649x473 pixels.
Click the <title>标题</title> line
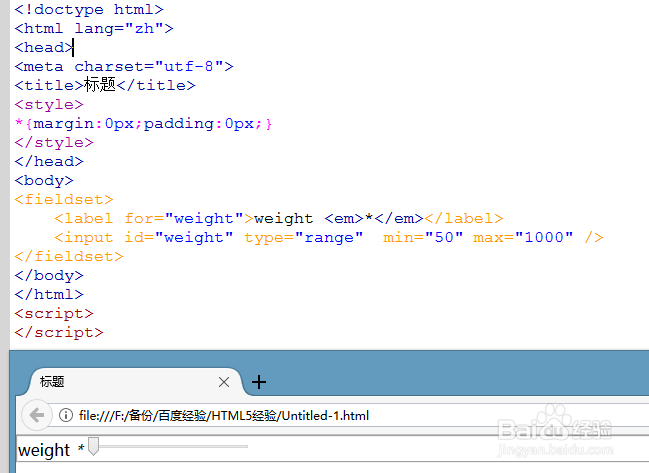click(105, 85)
